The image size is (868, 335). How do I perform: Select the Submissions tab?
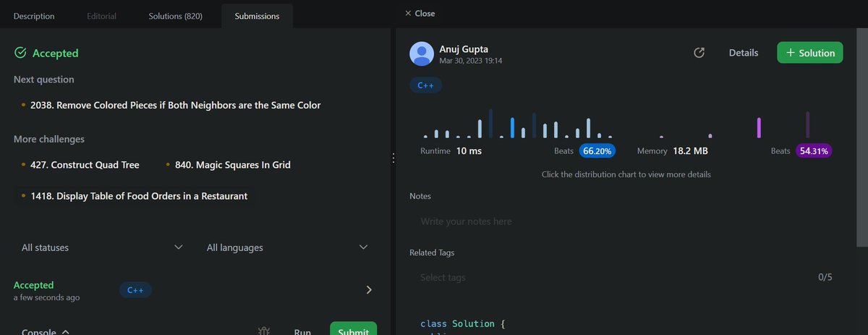click(x=257, y=15)
